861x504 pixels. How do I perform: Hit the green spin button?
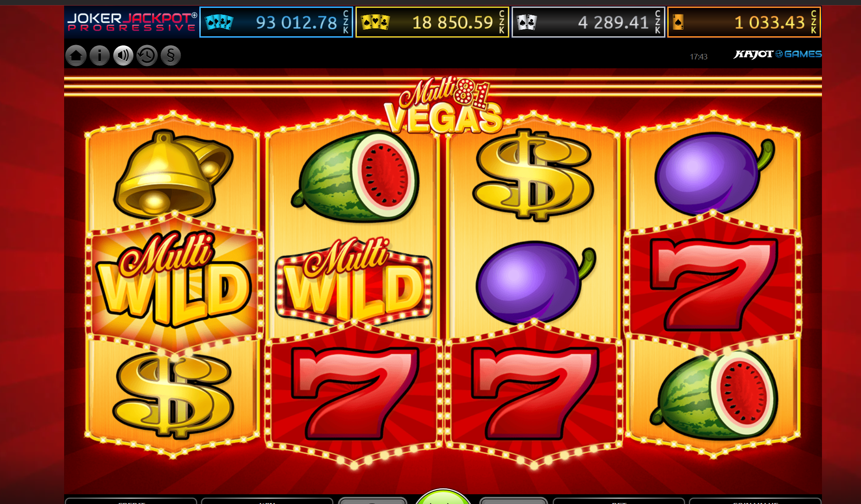point(443,497)
